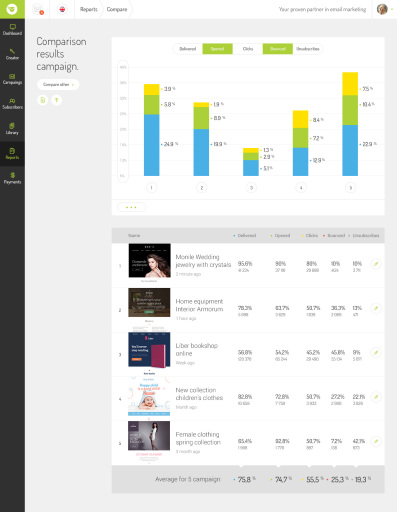Open the Library sidebar icon
397x512 pixels.
pyautogui.click(x=12, y=129)
